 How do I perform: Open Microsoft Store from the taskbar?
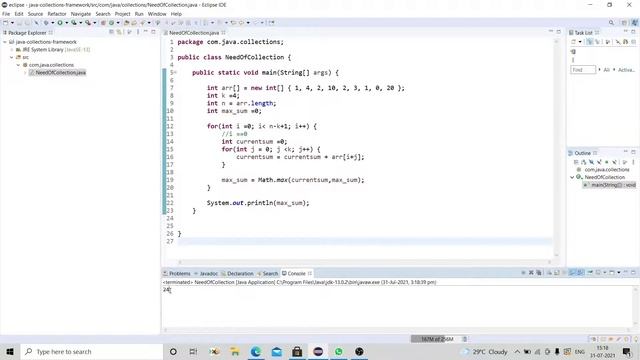297,351
